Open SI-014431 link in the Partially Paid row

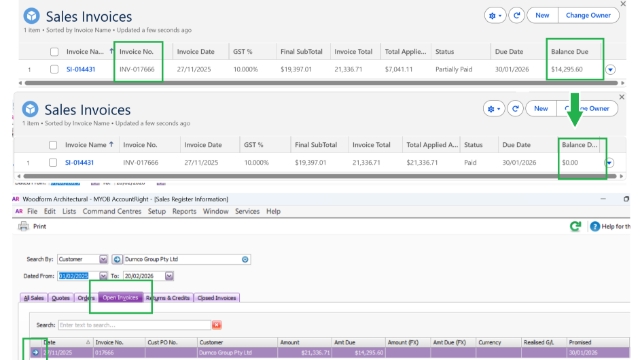81,69
